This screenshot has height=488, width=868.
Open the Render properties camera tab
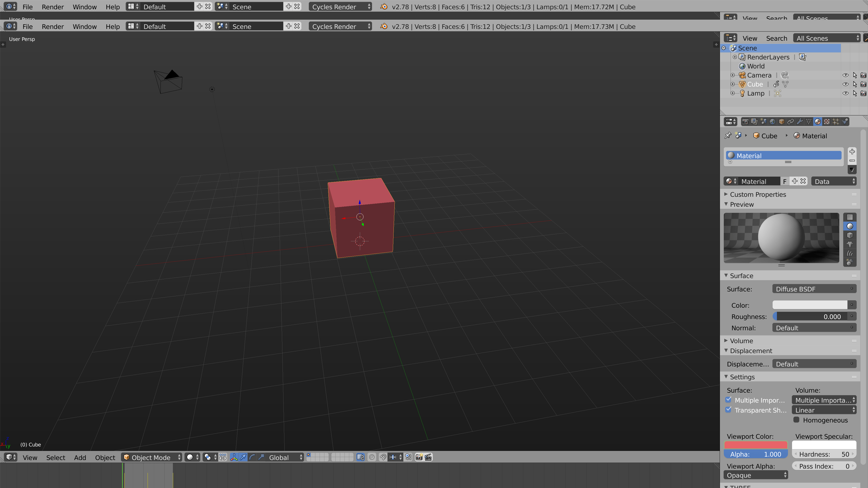pos(745,122)
